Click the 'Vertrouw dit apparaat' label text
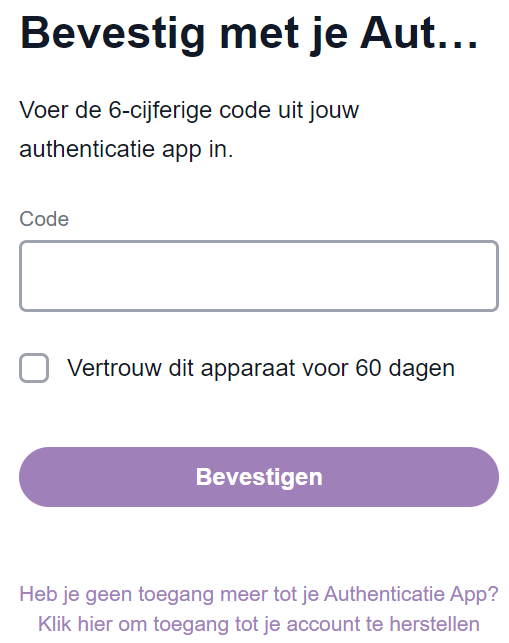 coord(181,368)
